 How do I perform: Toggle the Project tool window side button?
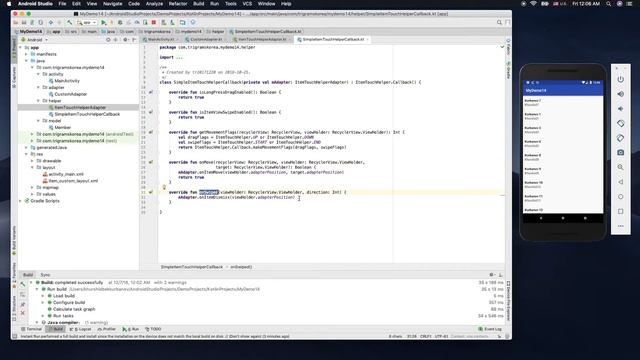(14, 51)
